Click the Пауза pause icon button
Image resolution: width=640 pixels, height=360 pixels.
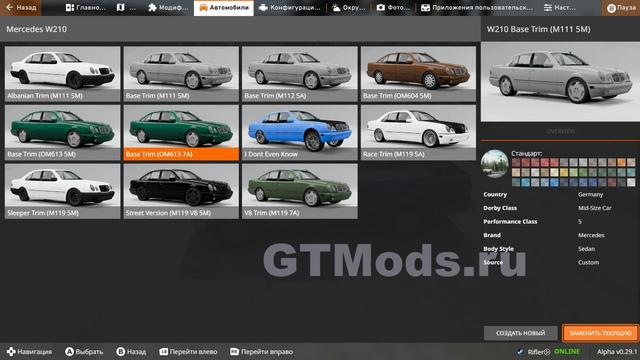pos(620,8)
